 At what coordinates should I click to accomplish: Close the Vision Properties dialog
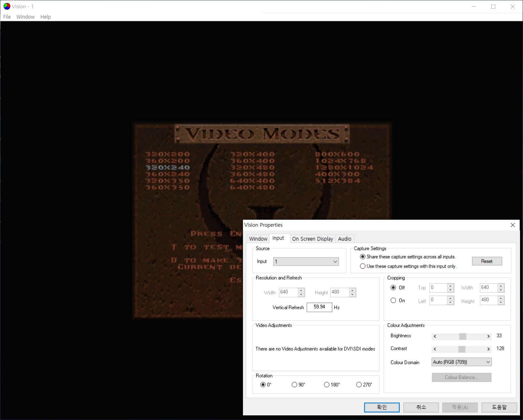[x=513, y=225]
